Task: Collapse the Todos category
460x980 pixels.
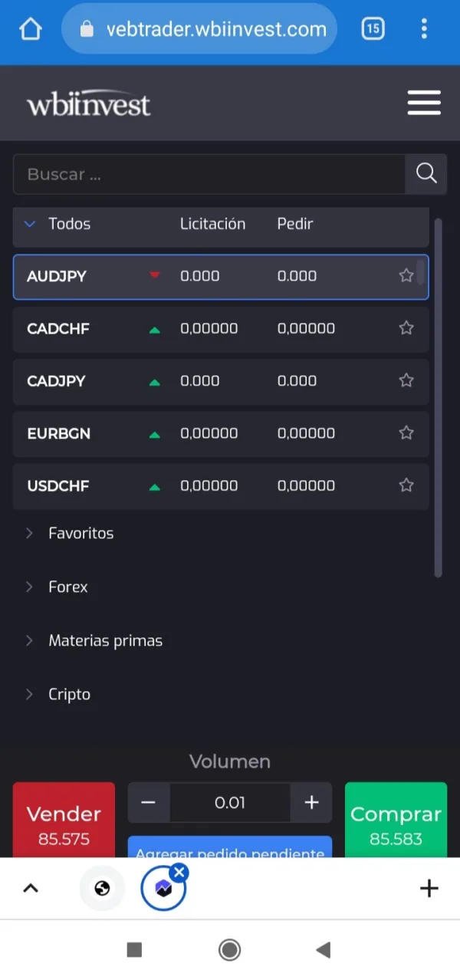Action: [58, 224]
